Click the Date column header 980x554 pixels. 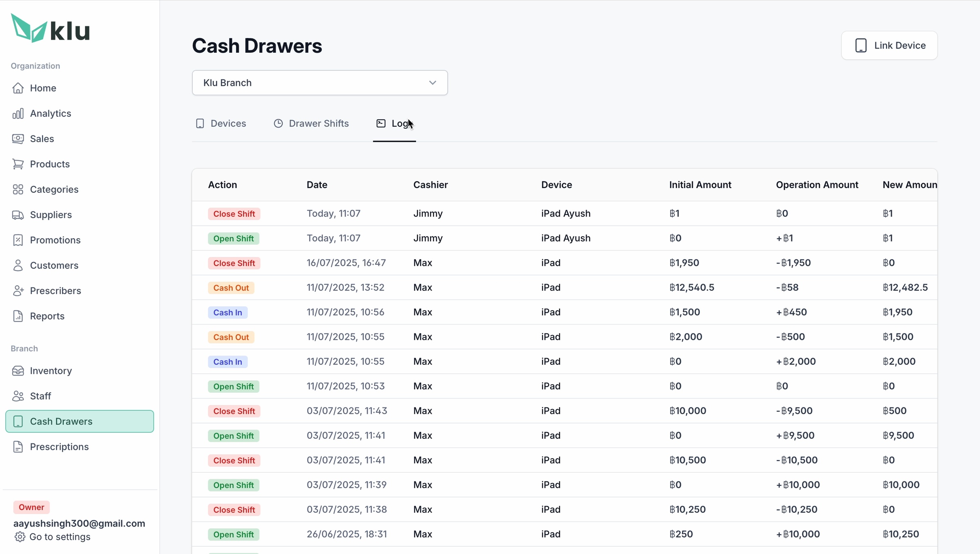[317, 185]
